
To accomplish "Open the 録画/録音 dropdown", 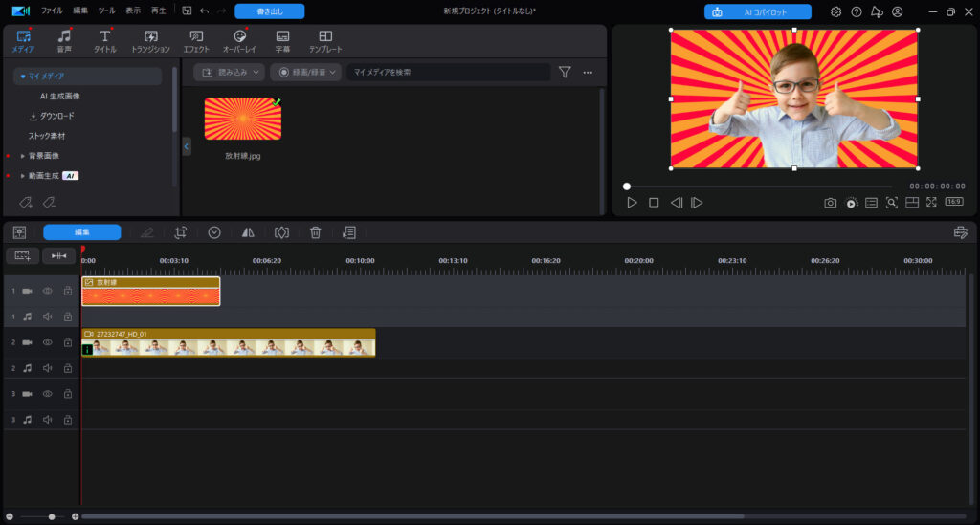I will pyautogui.click(x=305, y=72).
